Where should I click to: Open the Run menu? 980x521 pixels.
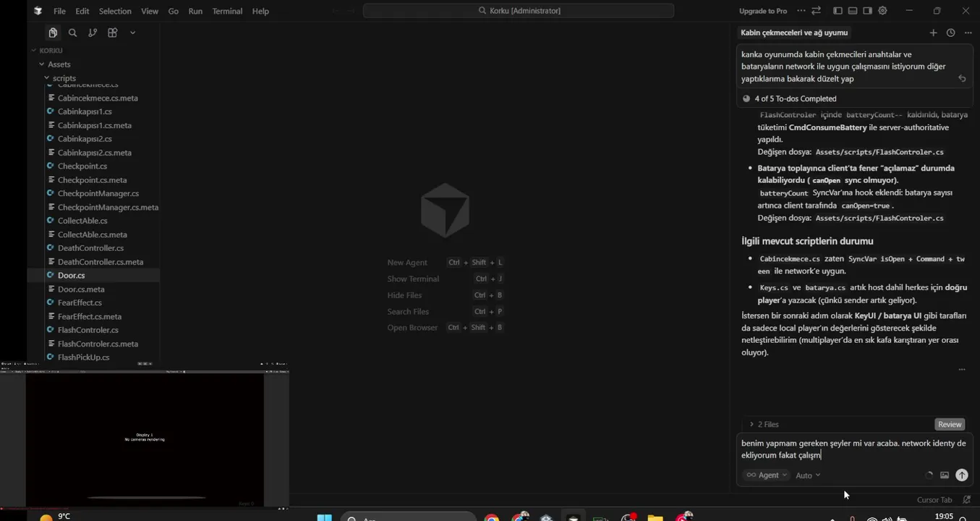click(x=195, y=11)
